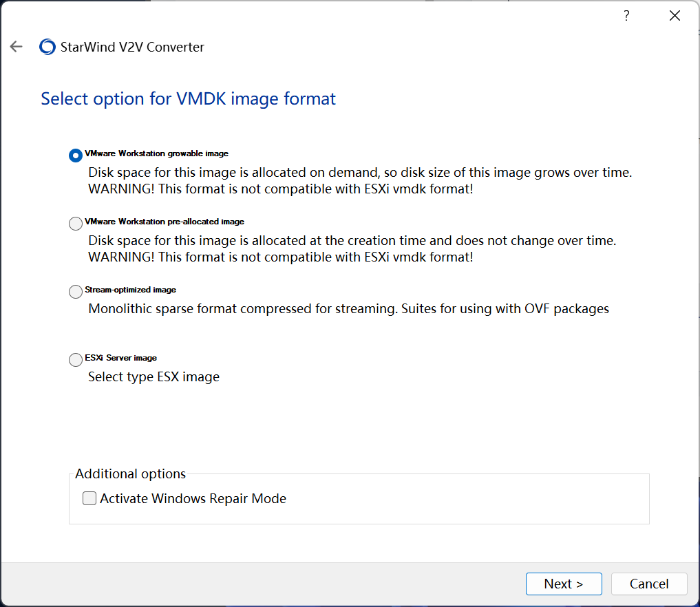The width and height of the screenshot is (700, 607).
Task: Select VMware Workstation growable image radio button
Action: click(76, 156)
